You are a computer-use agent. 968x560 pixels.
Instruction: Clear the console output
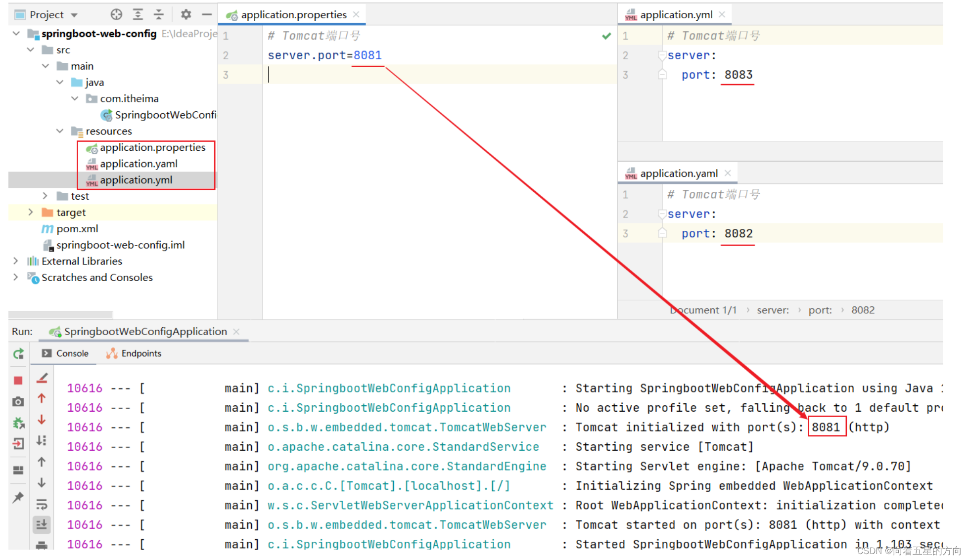tap(42, 379)
